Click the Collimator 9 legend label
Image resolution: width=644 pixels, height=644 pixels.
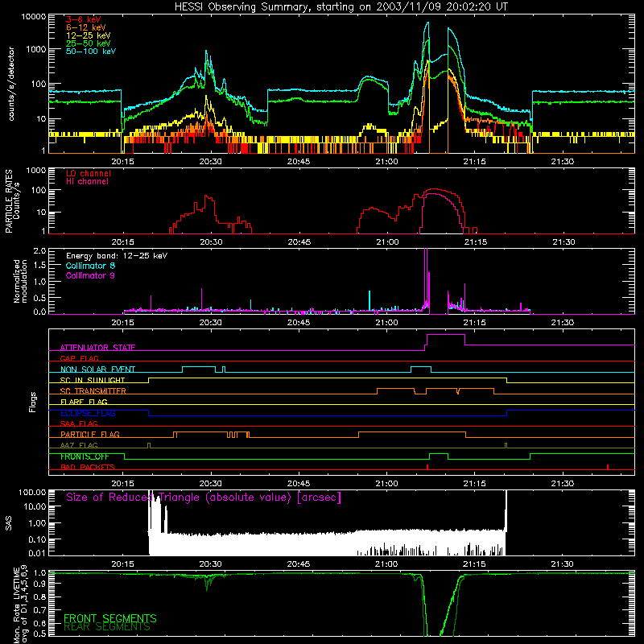[90, 275]
